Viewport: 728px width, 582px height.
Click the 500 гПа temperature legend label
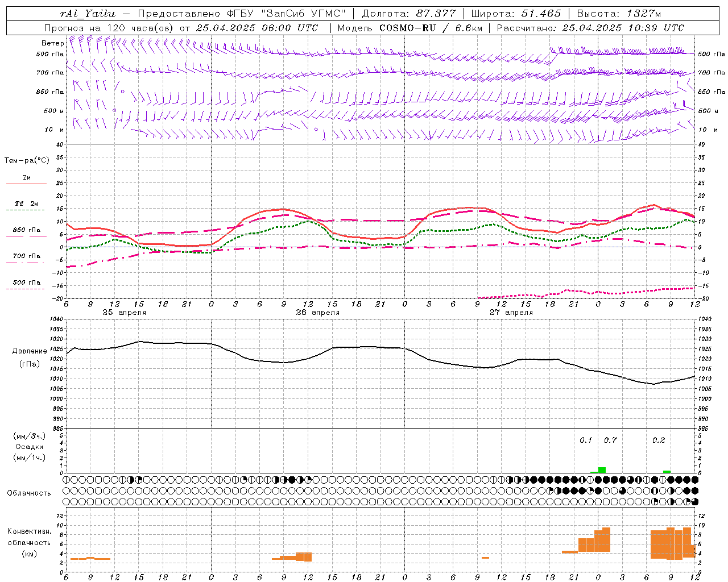27,282
